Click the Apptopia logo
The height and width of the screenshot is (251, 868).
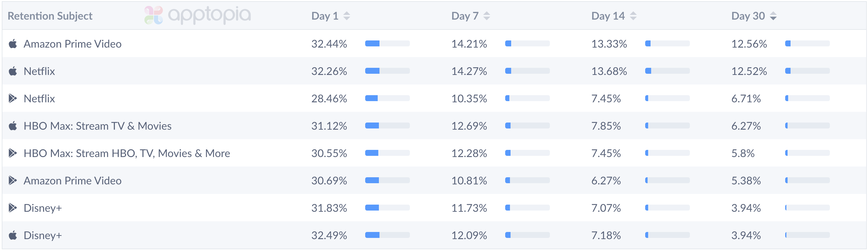click(198, 15)
